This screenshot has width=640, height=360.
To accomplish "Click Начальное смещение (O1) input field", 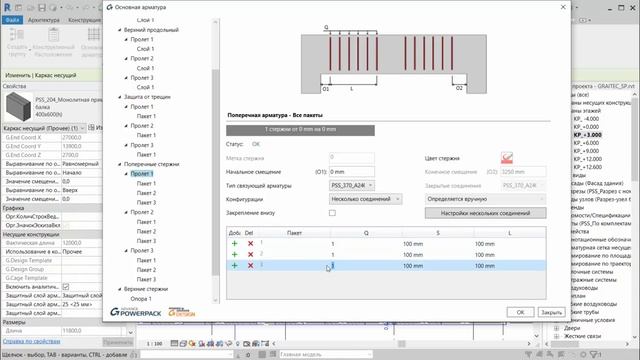I will (x=351, y=172).
